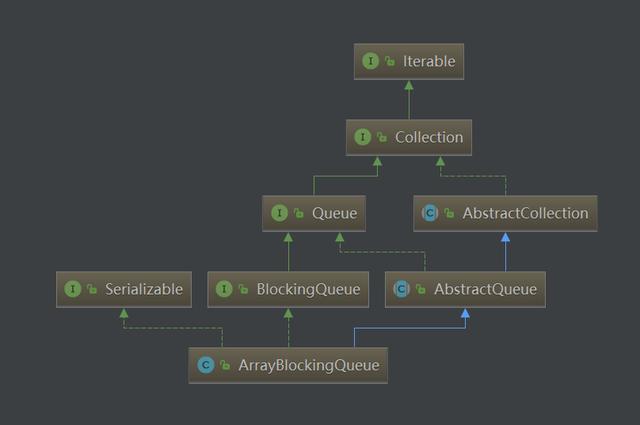Select the ArrayBlockingQueue label text
The width and height of the screenshot is (640, 425).
pos(308,366)
